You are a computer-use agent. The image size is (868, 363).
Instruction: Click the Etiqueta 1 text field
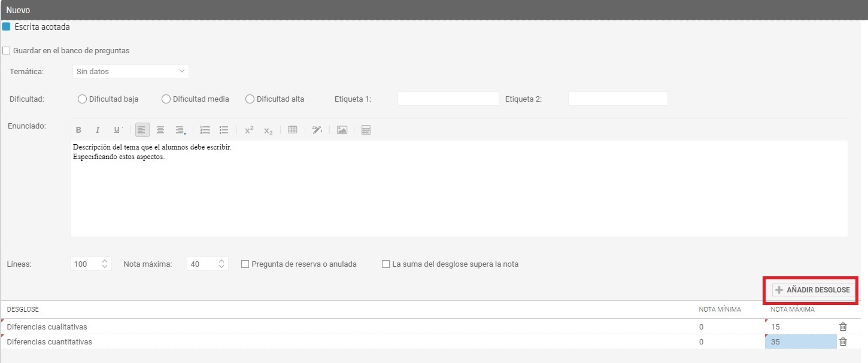[x=448, y=99]
